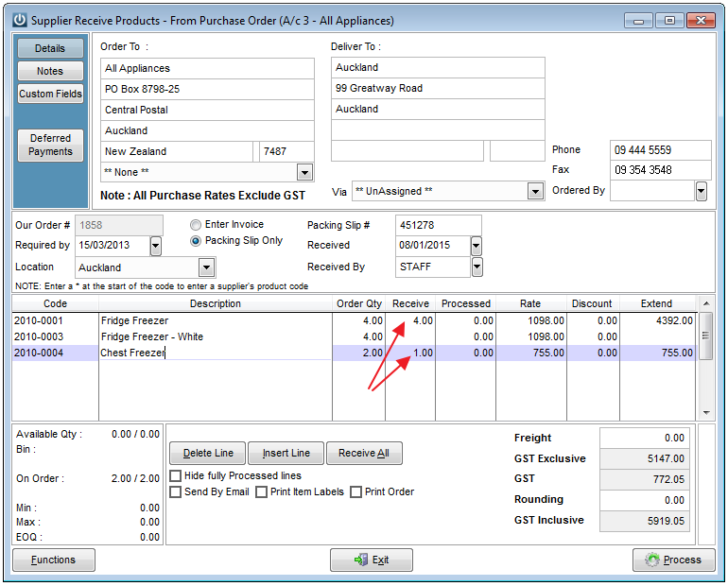Click the Our Order # field 1858
Screen dimensions: 728x586
click(119, 226)
